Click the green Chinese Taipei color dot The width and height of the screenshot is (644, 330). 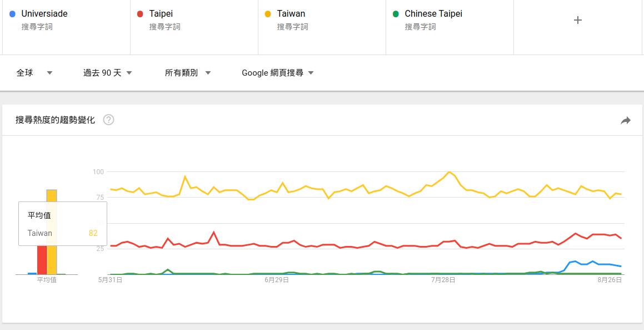click(396, 14)
